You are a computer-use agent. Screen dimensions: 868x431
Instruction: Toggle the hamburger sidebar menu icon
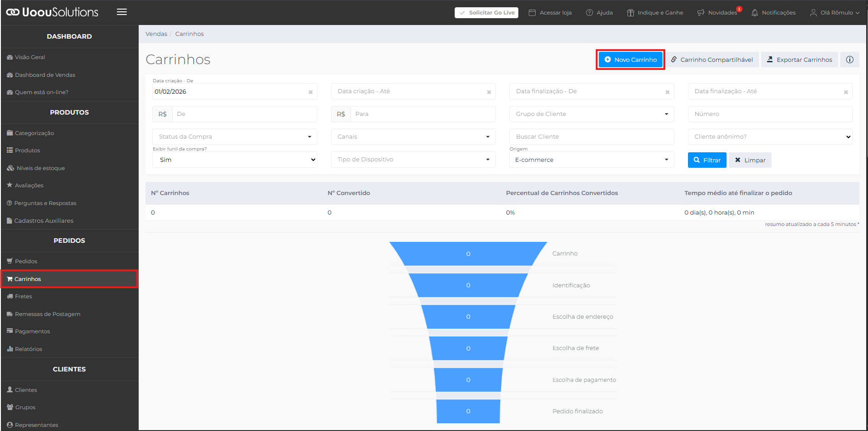click(121, 12)
